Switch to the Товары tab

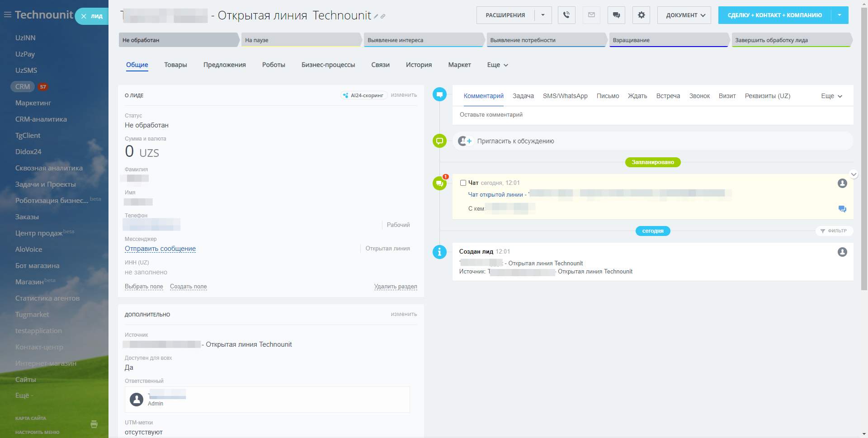click(x=175, y=65)
